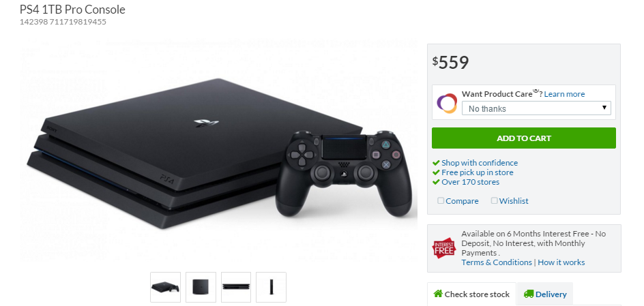The height and width of the screenshot is (306, 644).
Task: Click the Interest Free red badge icon
Action: [x=444, y=248]
